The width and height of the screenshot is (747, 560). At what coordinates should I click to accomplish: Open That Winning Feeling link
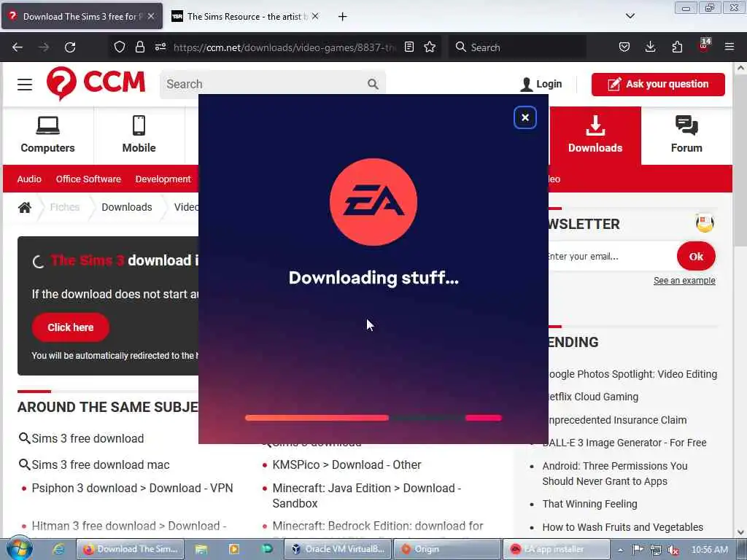(x=589, y=504)
